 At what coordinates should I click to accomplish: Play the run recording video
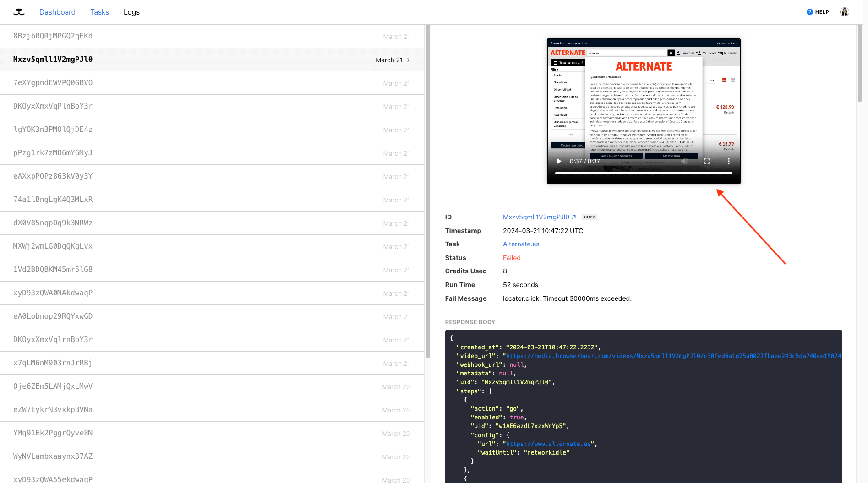(x=559, y=161)
